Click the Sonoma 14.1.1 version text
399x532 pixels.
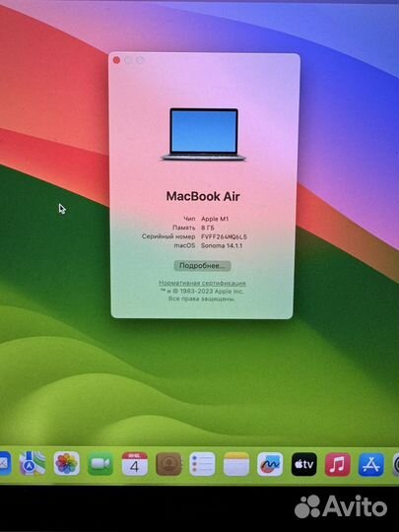click(x=222, y=245)
